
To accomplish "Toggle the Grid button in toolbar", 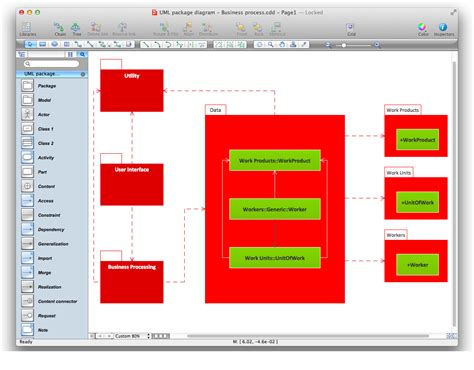I will [351, 29].
